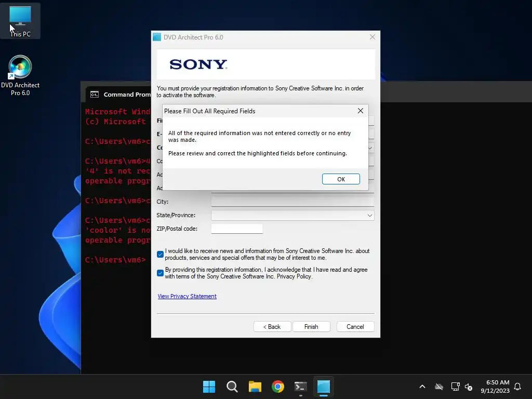Click the Command Prompt window title
532x399 pixels.
(127, 95)
